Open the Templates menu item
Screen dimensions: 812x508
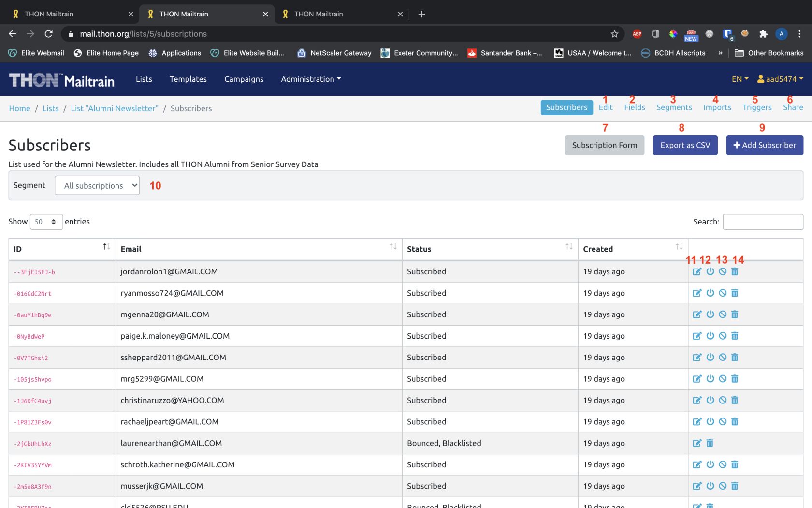click(x=188, y=79)
